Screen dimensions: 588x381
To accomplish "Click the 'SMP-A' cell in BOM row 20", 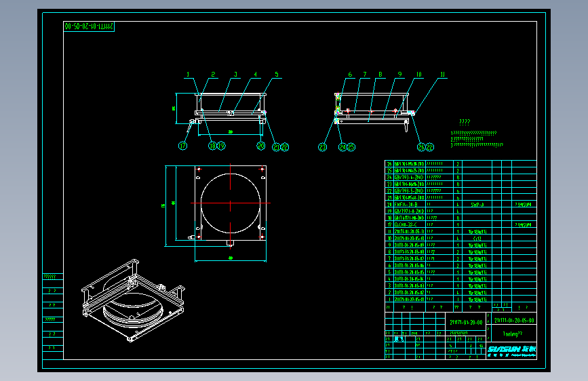I will coord(477,204).
